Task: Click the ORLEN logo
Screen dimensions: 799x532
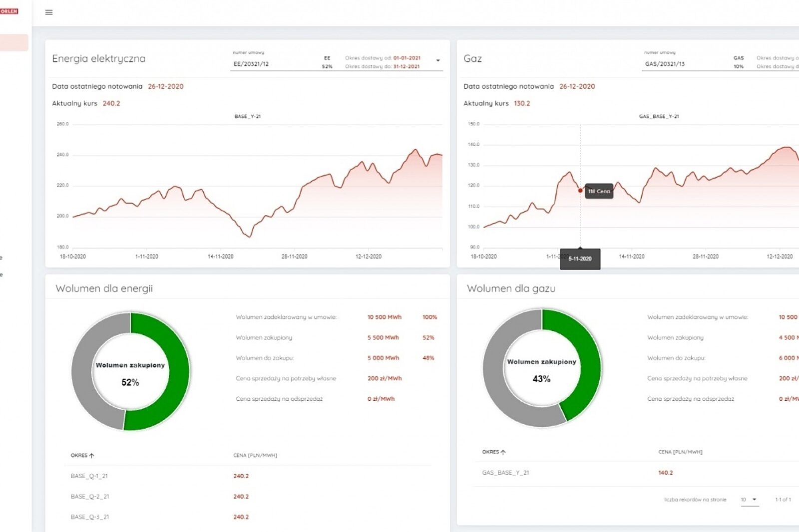Action: click(9, 11)
